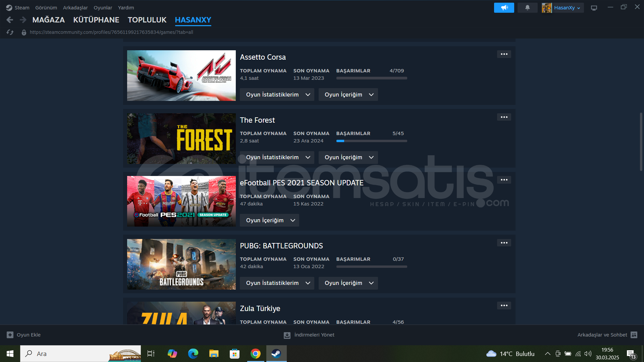Switch to the KÜTÜPHANE tab

pos(96,20)
